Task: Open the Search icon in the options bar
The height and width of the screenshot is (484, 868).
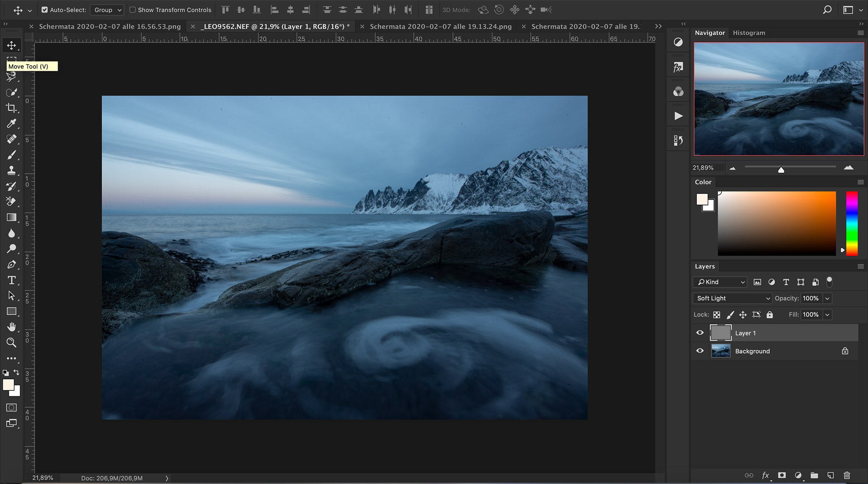Action: pyautogui.click(x=827, y=9)
